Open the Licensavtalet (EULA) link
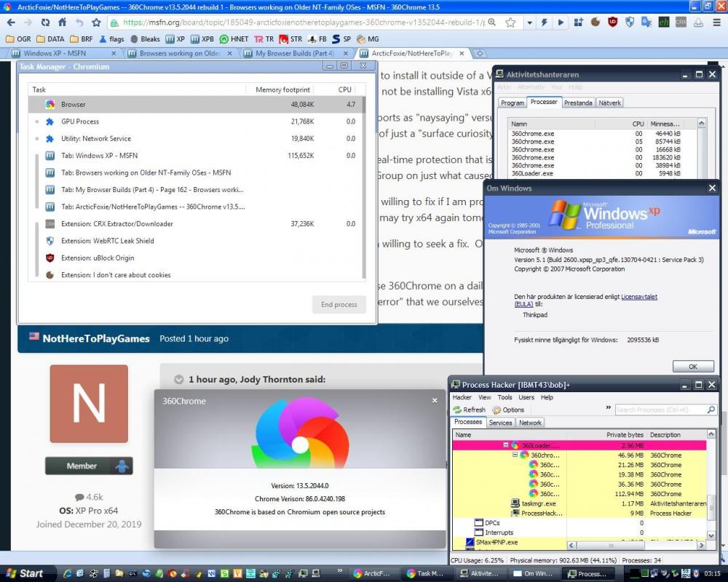The width and height of the screenshot is (728, 582). (638, 297)
